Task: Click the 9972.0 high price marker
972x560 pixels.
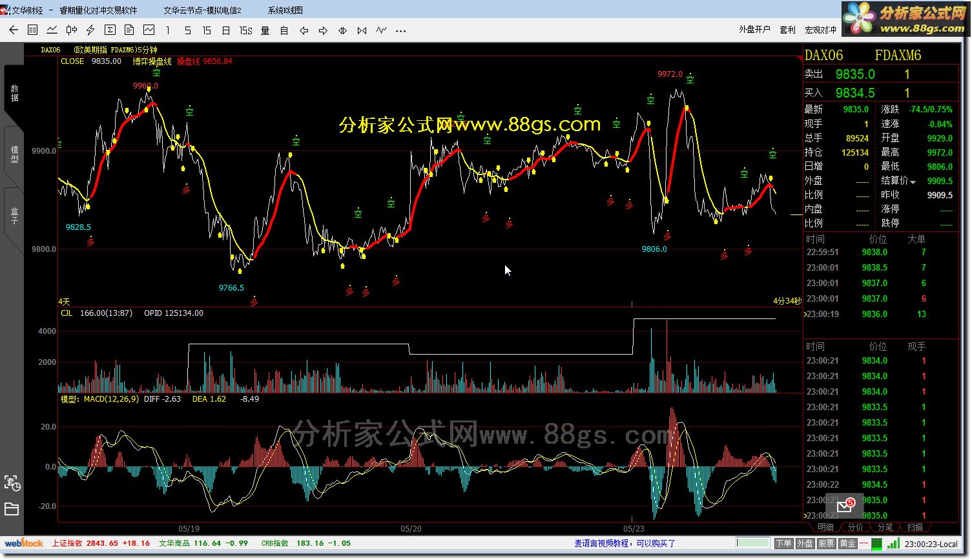Action: tap(670, 74)
